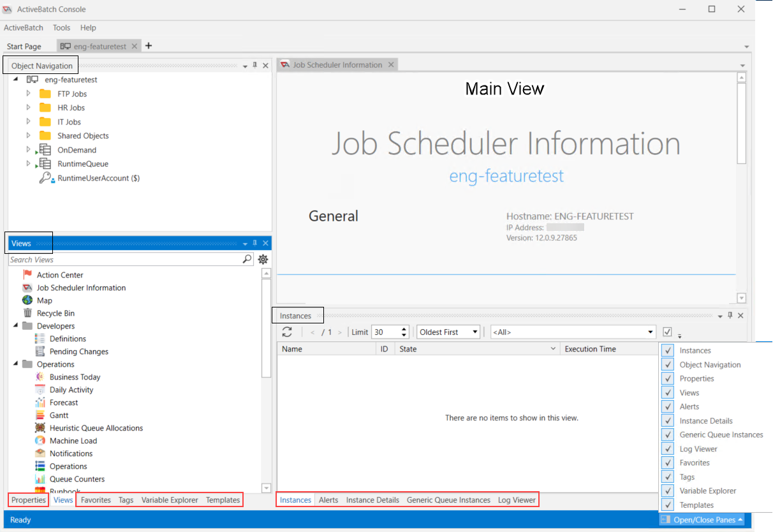Image resolution: width=773 pixels, height=532 pixels.
Task: Expand the Shared Objects folder
Action: tap(28, 136)
